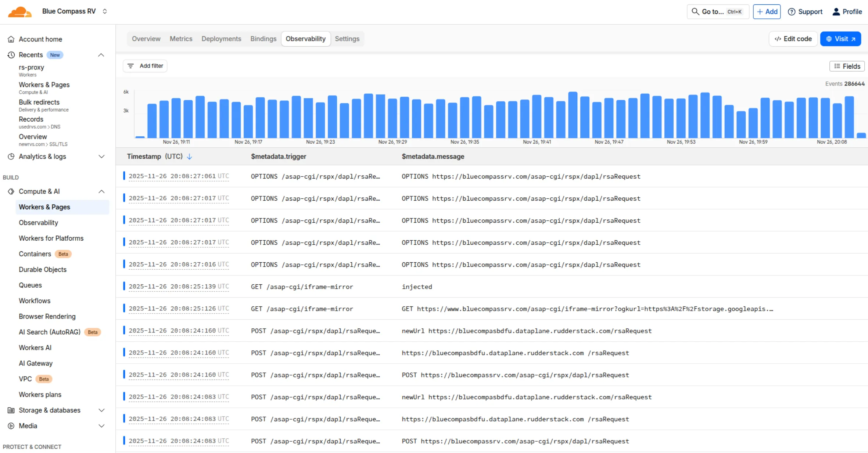Open Analytics & logs via its icon

11,157
